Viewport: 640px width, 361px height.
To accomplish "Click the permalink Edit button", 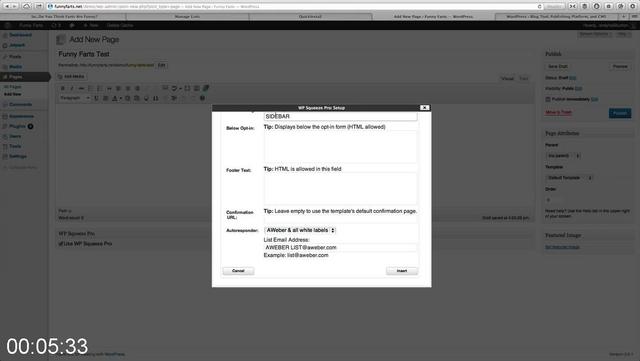I will [162, 65].
